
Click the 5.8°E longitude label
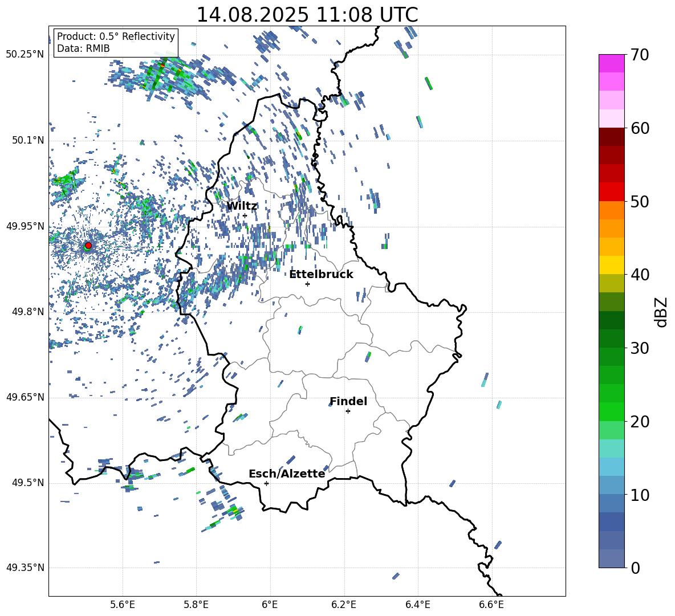pyautogui.click(x=196, y=605)
